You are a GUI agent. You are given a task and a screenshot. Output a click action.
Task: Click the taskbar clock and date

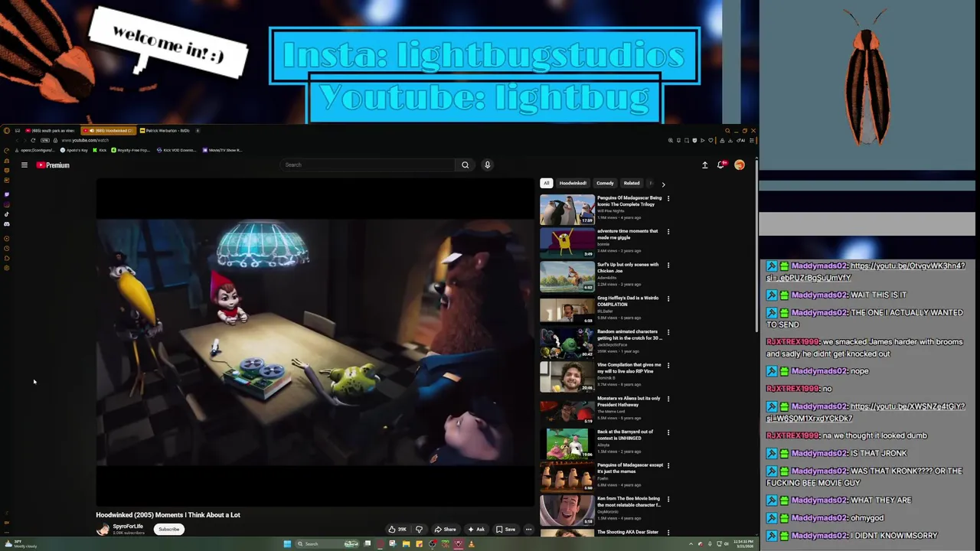pyautogui.click(x=743, y=544)
